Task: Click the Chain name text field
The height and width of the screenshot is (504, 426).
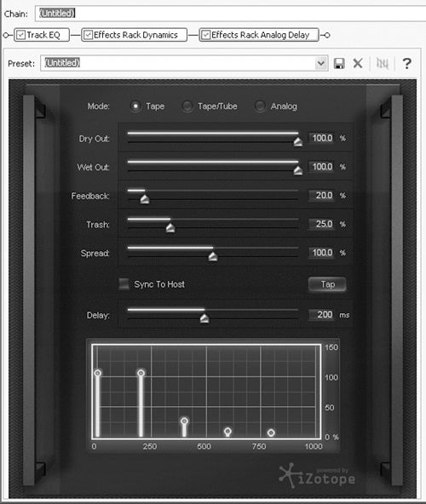Action: point(230,14)
